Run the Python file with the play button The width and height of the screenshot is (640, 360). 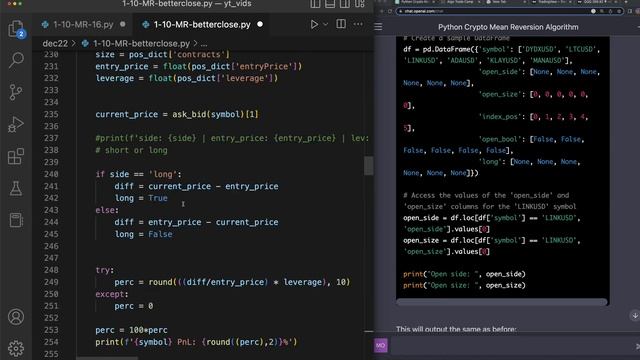pos(314,24)
